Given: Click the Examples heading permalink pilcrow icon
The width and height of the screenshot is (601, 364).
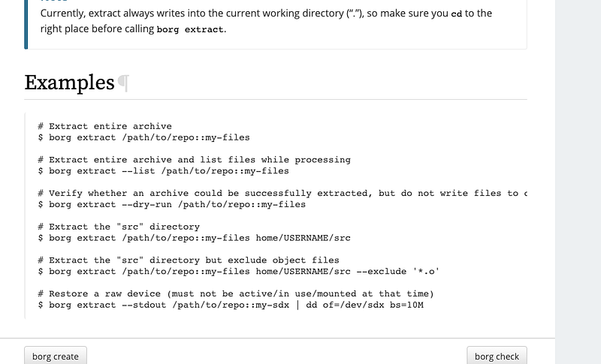Looking at the screenshot, I should pos(123,83).
